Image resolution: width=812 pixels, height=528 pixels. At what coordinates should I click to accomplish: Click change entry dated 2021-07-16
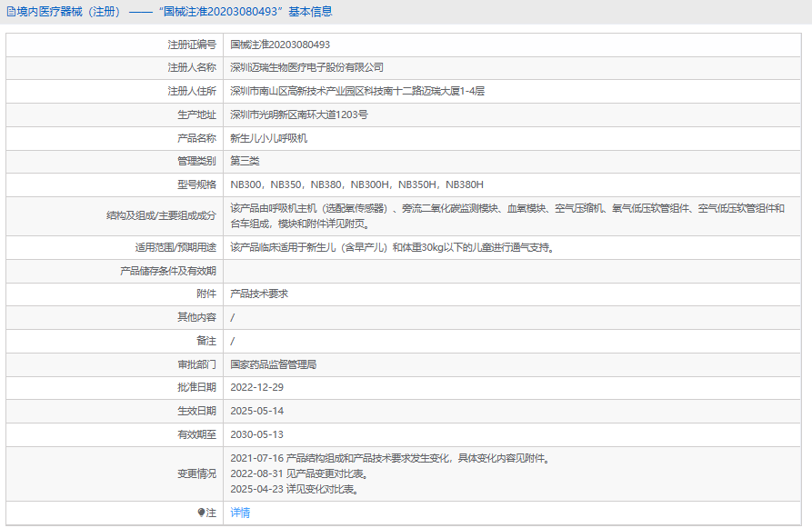click(x=391, y=458)
